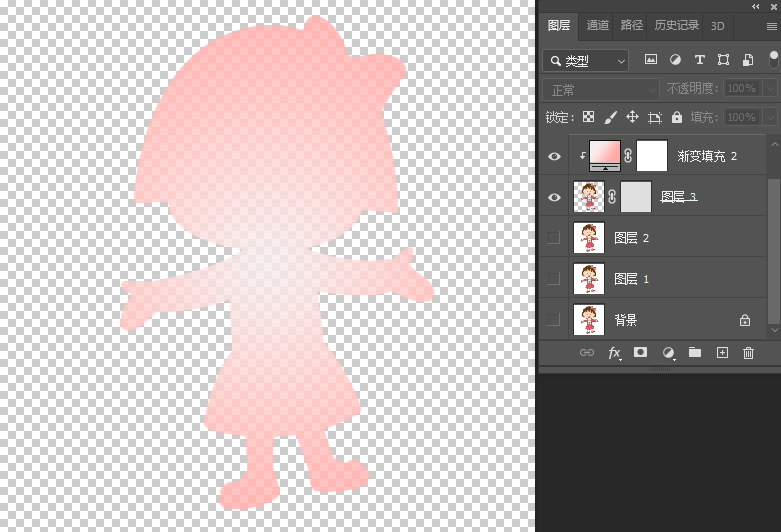
Task: Open the layer style fx menu
Action: coord(614,353)
